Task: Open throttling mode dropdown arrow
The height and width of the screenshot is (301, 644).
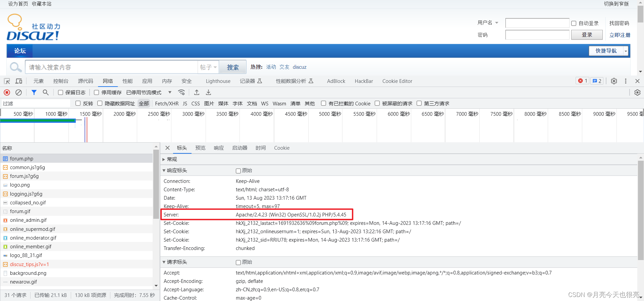Action: pos(170,92)
